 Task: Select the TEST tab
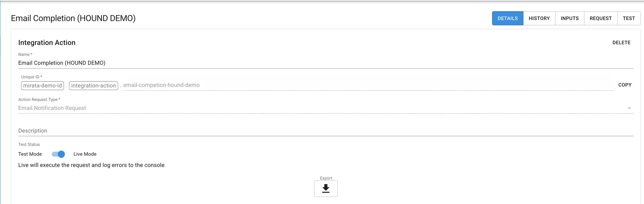(x=629, y=18)
